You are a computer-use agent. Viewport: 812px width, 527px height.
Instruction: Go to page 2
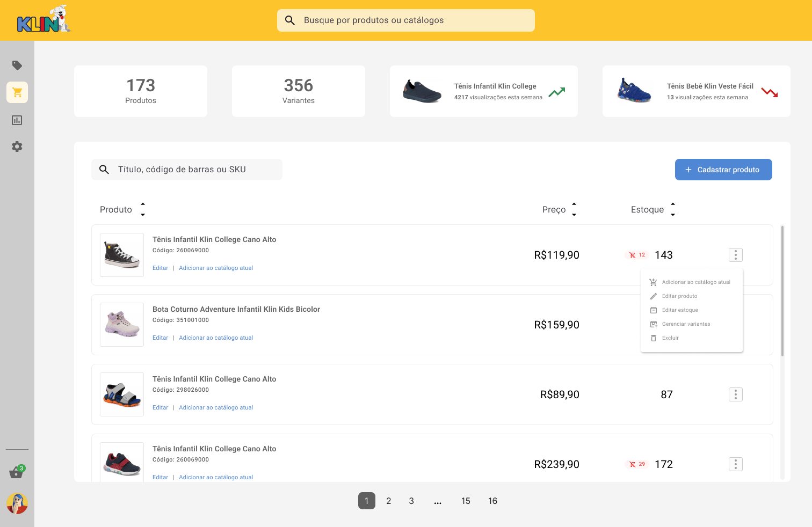tap(389, 501)
